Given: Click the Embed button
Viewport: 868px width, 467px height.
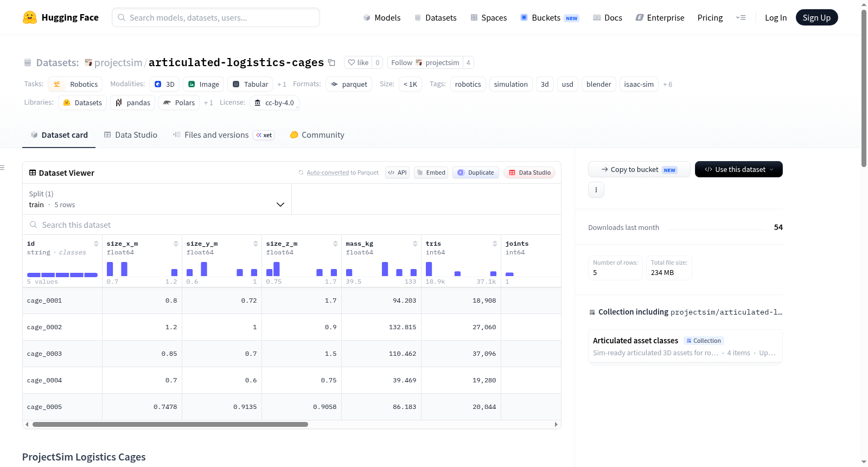Looking at the screenshot, I should pyautogui.click(x=431, y=172).
